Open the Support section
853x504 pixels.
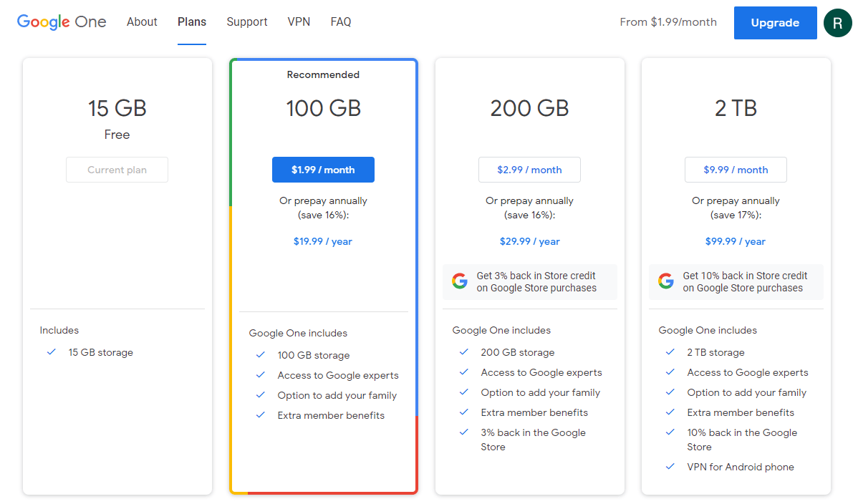247,21
